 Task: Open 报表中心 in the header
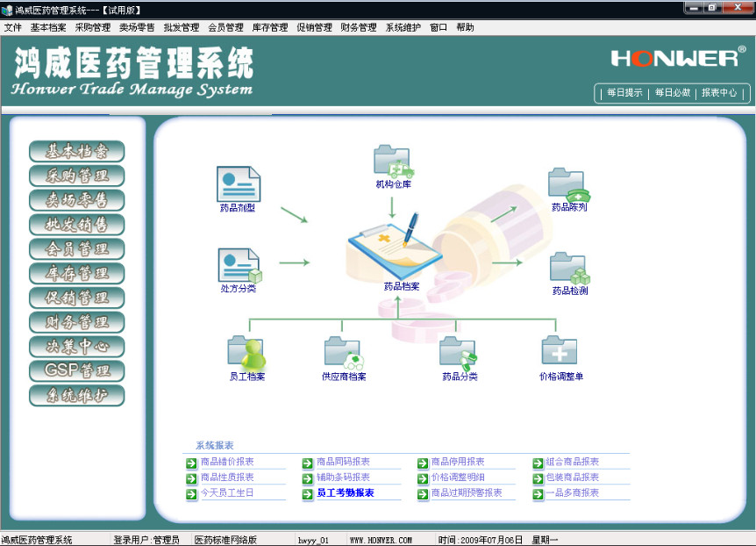pyautogui.click(x=719, y=93)
